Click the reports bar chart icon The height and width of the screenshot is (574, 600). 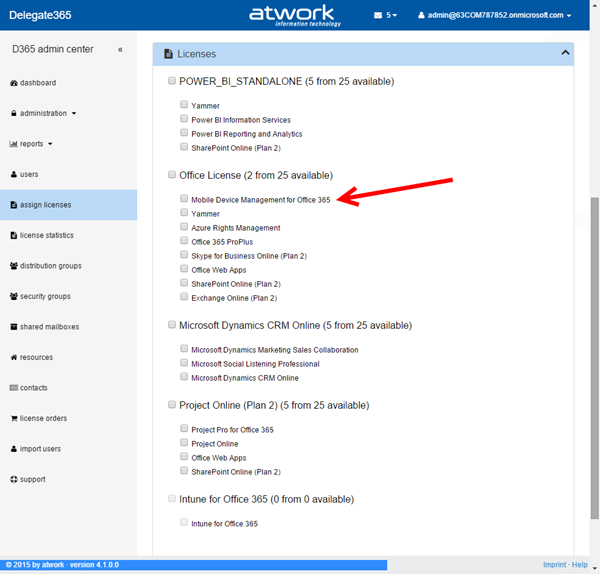(x=13, y=144)
